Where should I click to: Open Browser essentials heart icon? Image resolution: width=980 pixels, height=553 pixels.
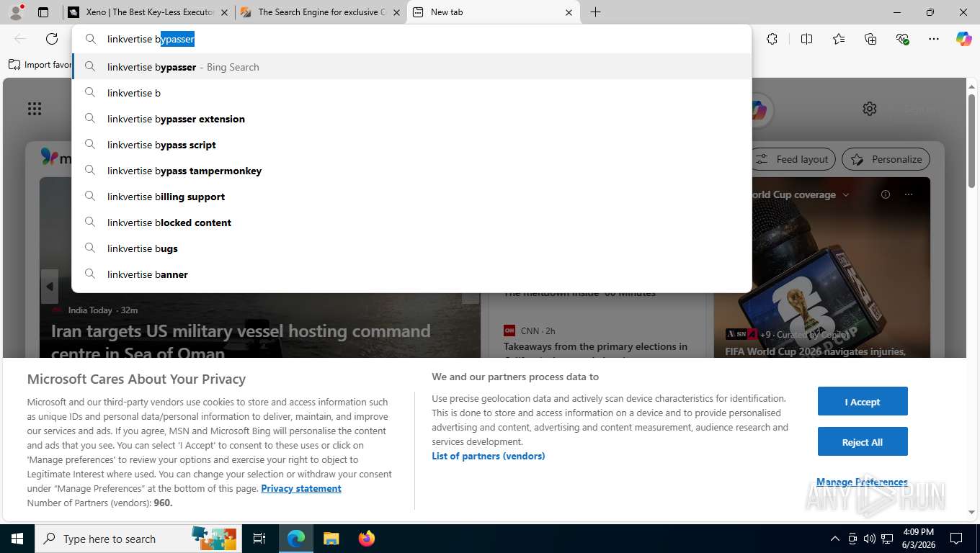point(902,39)
